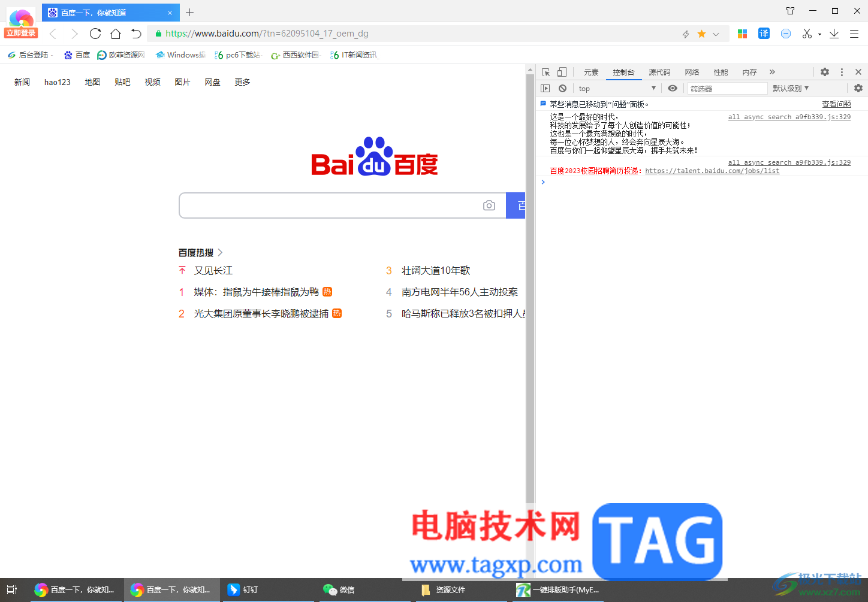This screenshot has height=602, width=868.
Task: Clear the console with the ban icon
Action: point(562,88)
